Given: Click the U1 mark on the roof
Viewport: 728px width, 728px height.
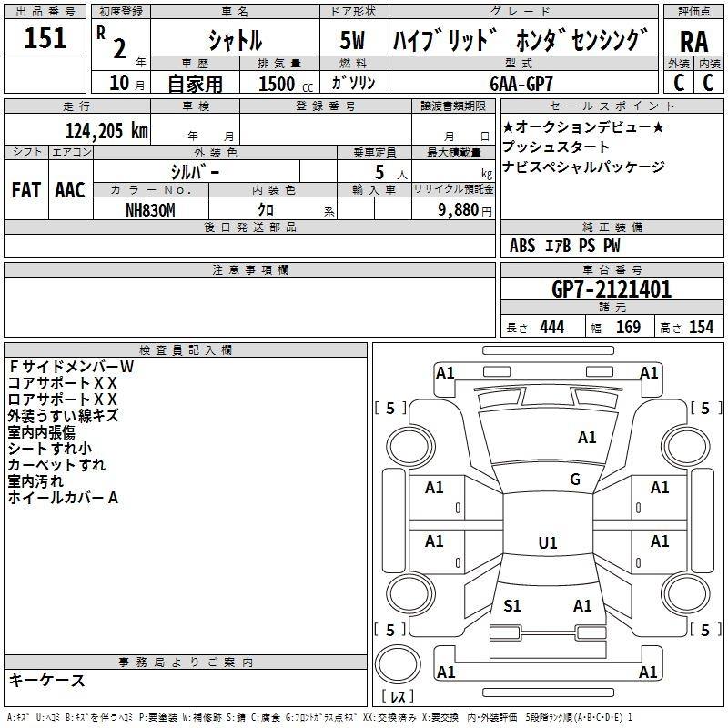Looking at the screenshot, I should pos(547,543).
